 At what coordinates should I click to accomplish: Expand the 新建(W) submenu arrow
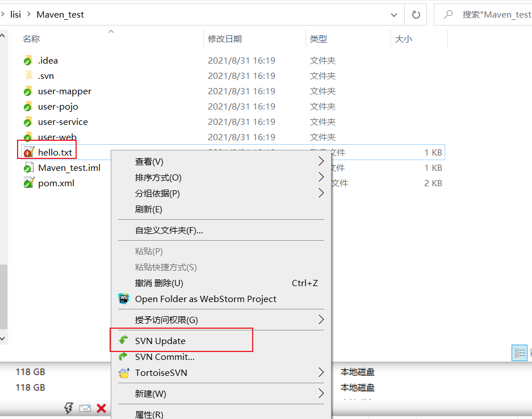tap(321, 393)
